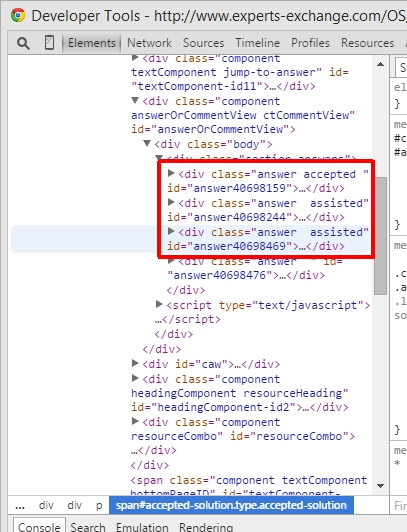Open the Sources tab
The image size is (407, 532).
[x=204, y=43]
